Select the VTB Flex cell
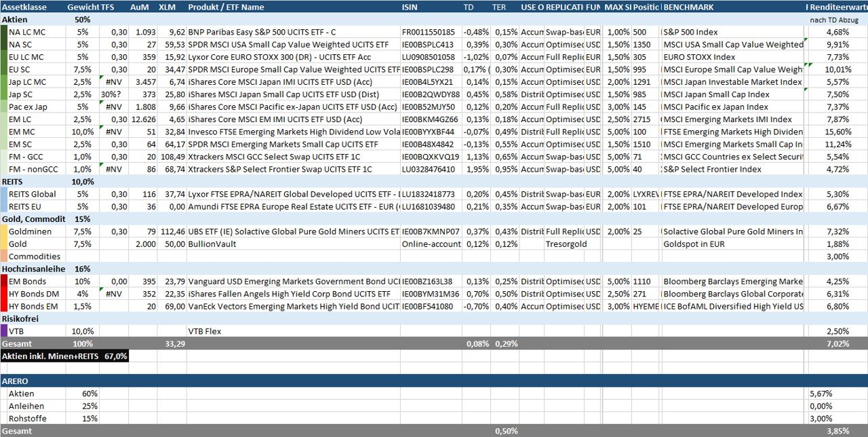The height and width of the screenshot is (437, 868). pos(204,331)
